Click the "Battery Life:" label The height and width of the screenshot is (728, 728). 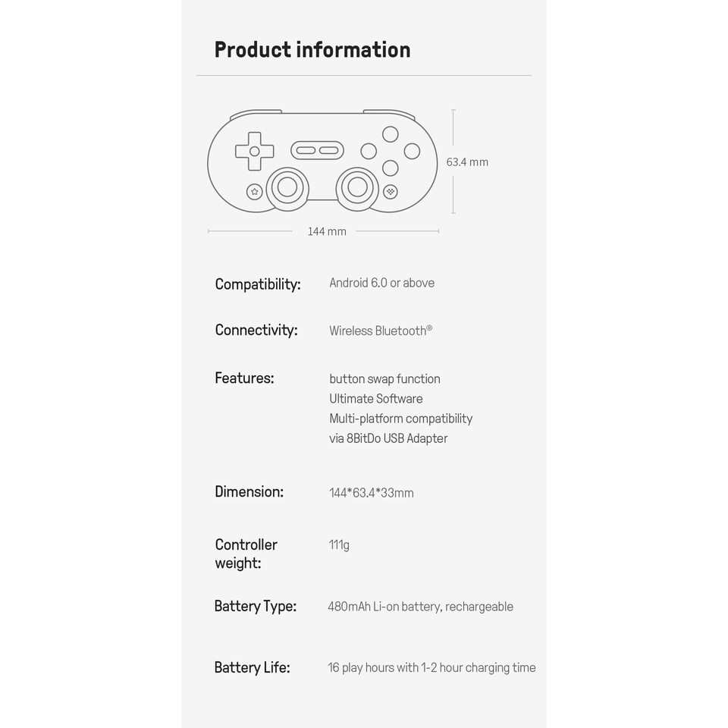[252, 667]
